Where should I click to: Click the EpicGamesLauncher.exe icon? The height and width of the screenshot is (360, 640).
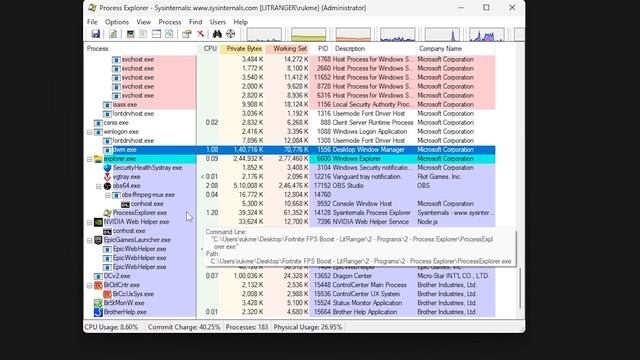click(x=98, y=240)
